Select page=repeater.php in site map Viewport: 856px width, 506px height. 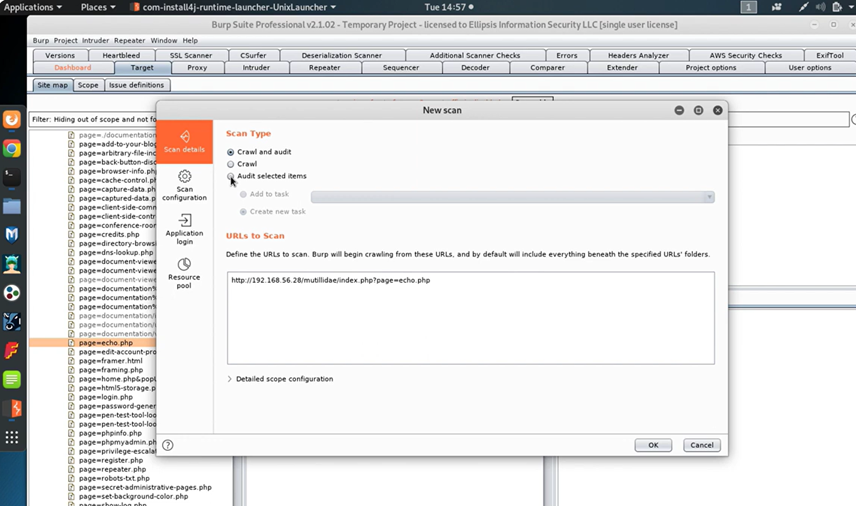[112, 469]
